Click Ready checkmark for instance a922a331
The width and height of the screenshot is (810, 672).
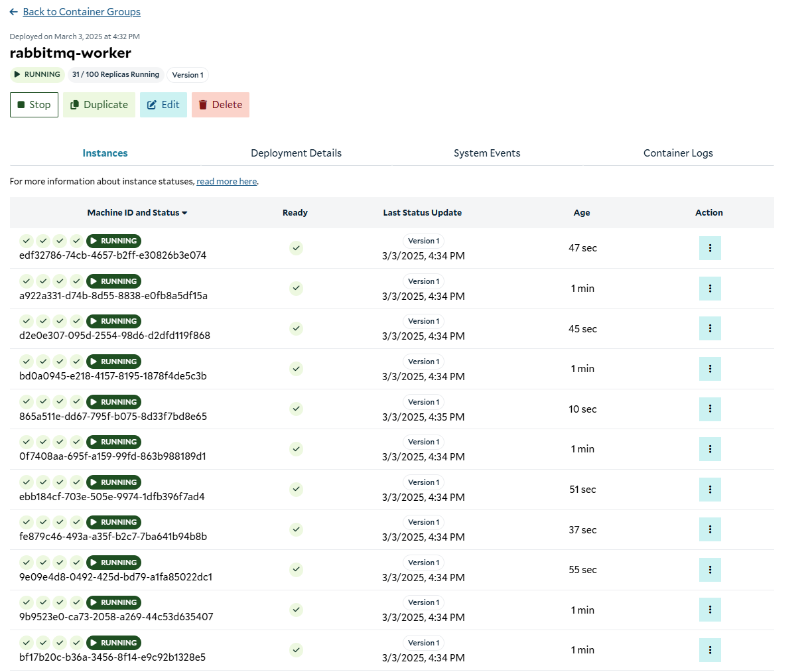point(297,289)
